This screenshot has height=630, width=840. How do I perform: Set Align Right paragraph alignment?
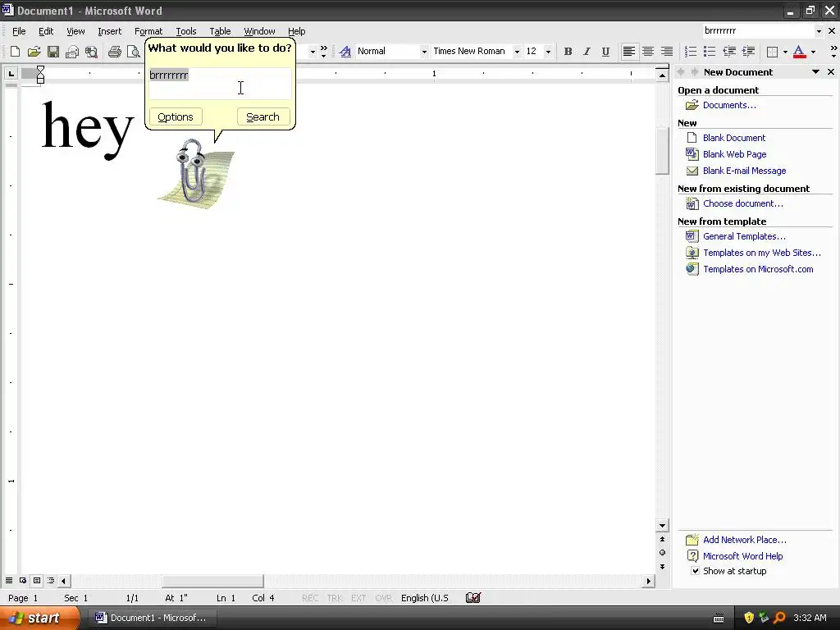pyautogui.click(x=666, y=52)
